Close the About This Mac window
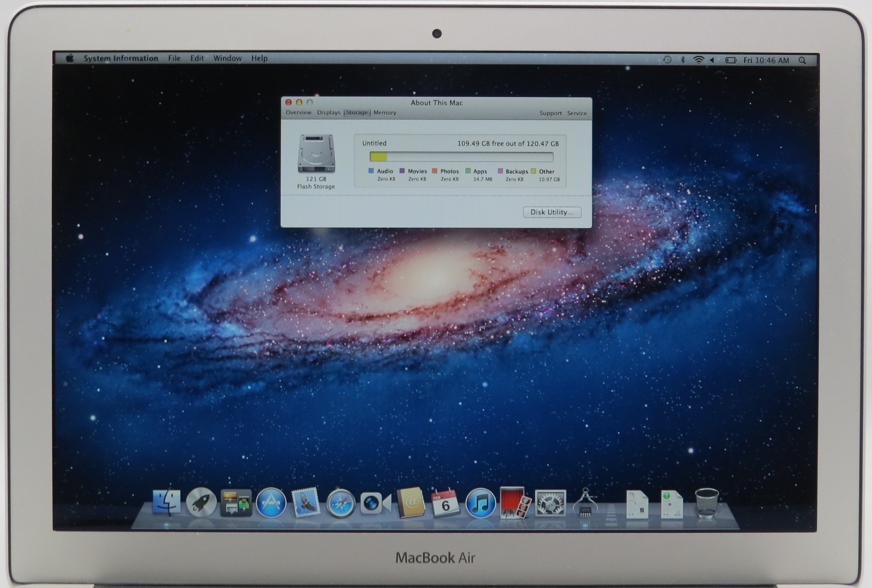The width and height of the screenshot is (872, 588). point(289,102)
